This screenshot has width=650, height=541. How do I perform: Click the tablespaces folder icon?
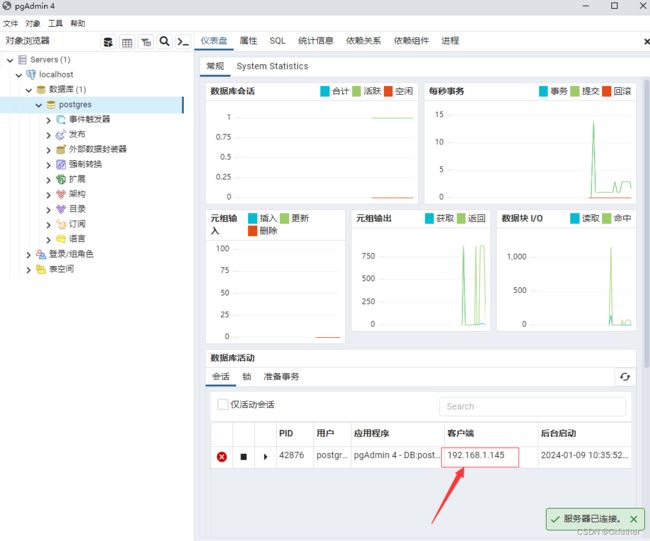pyautogui.click(x=41, y=269)
